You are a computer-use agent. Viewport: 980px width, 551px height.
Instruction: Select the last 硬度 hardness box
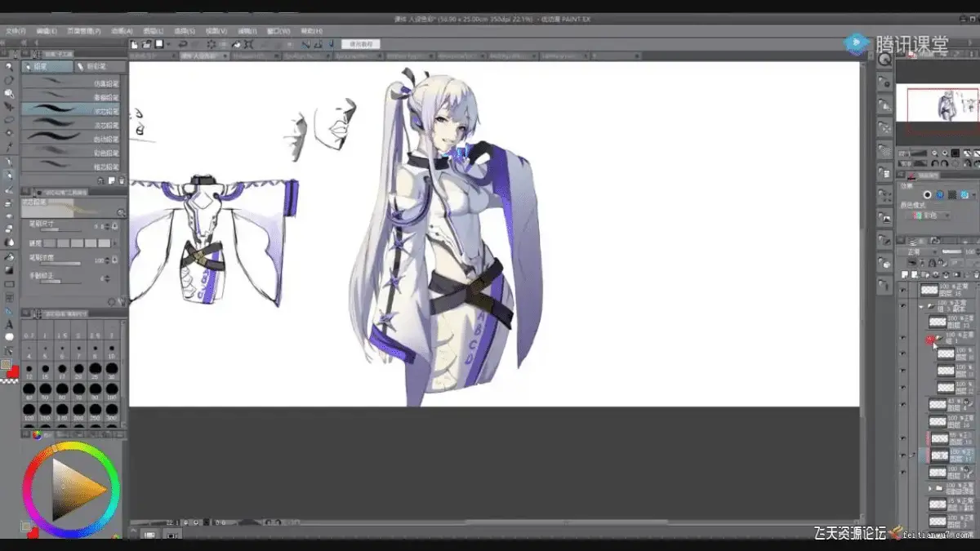[104, 243]
